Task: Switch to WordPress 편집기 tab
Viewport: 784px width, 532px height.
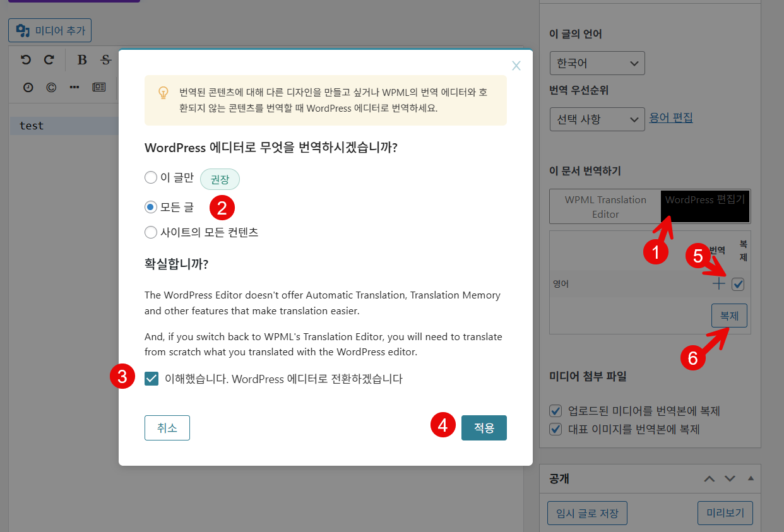Action: [705, 206]
